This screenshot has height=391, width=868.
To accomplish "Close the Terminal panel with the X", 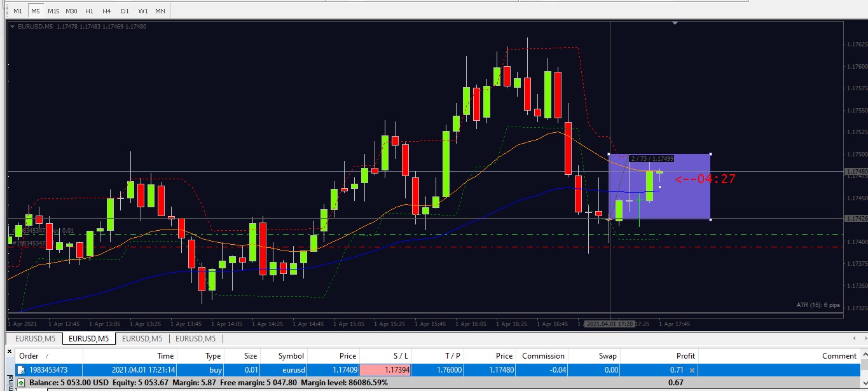I will 10,351.
